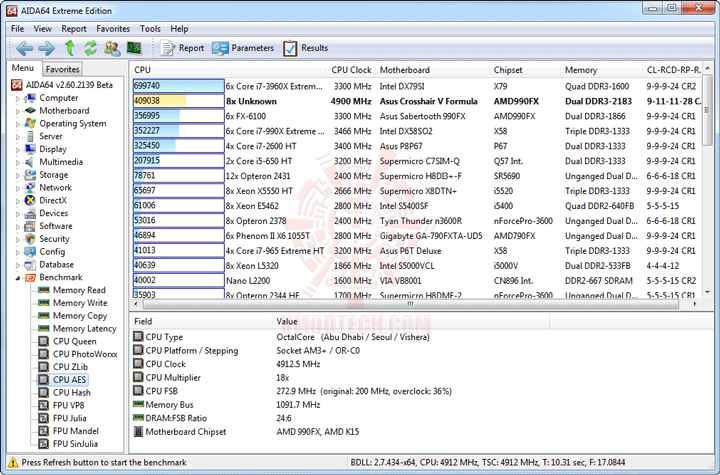Sort results by CPU Clock column header
Image resolution: width=720 pixels, height=475 pixels.
351,70
